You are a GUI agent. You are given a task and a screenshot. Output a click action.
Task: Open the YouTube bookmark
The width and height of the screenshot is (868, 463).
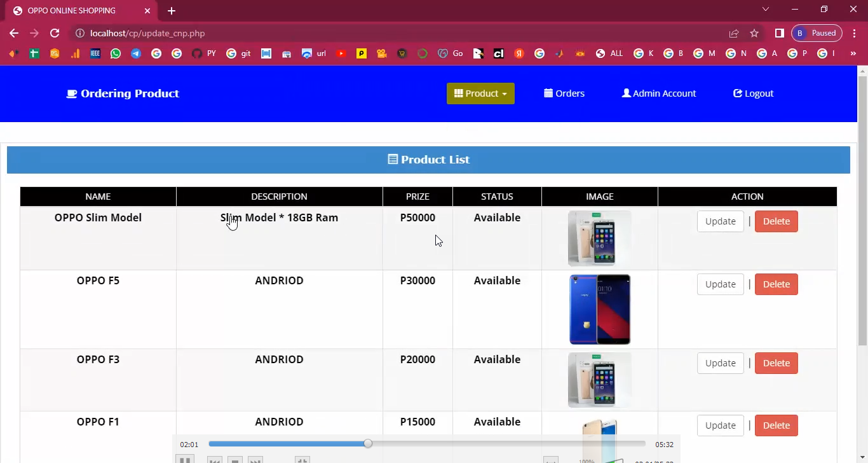[x=341, y=54]
